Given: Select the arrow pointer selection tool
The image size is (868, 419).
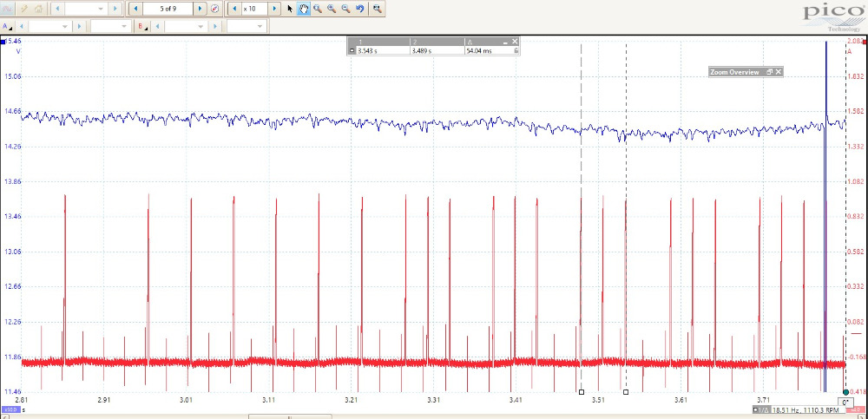Looking at the screenshot, I should [290, 9].
